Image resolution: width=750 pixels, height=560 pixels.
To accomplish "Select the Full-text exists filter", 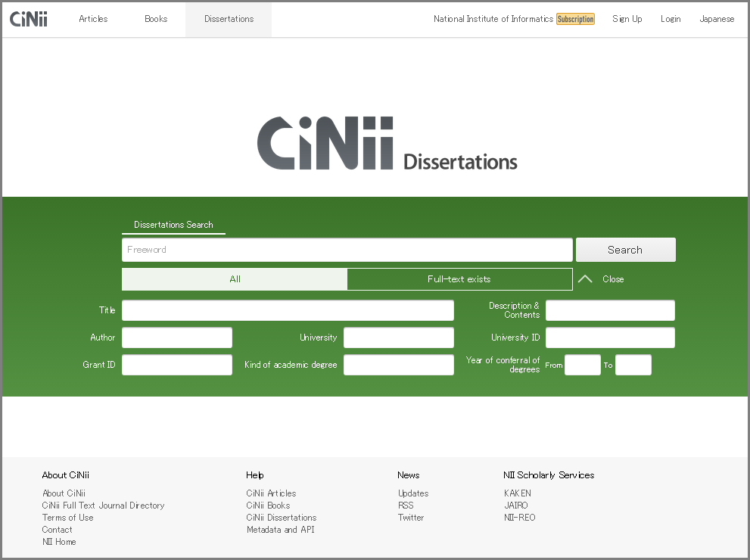I will 459,279.
